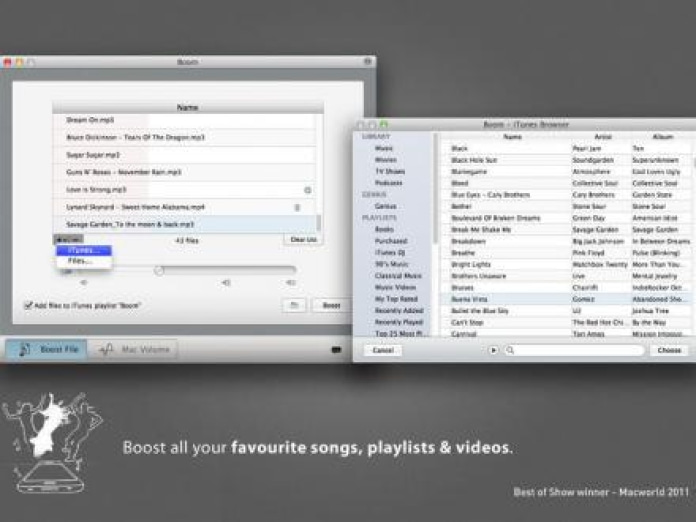Click the green zoom button of iTunes Browser
Image resolution: width=696 pixels, height=522 pixels.
[x=384, y=125]
